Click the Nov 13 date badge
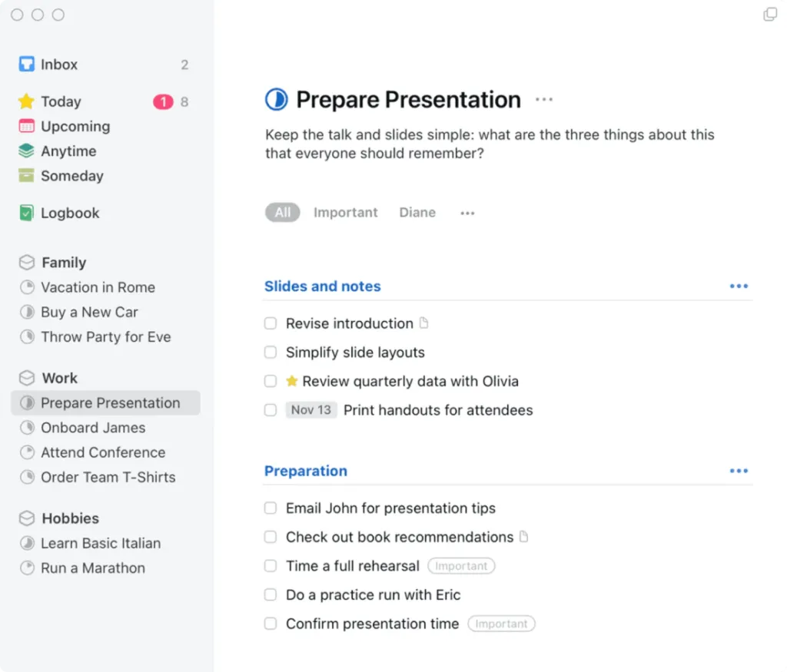This screenshot has width=787, height=672. [x=311, y=410]
